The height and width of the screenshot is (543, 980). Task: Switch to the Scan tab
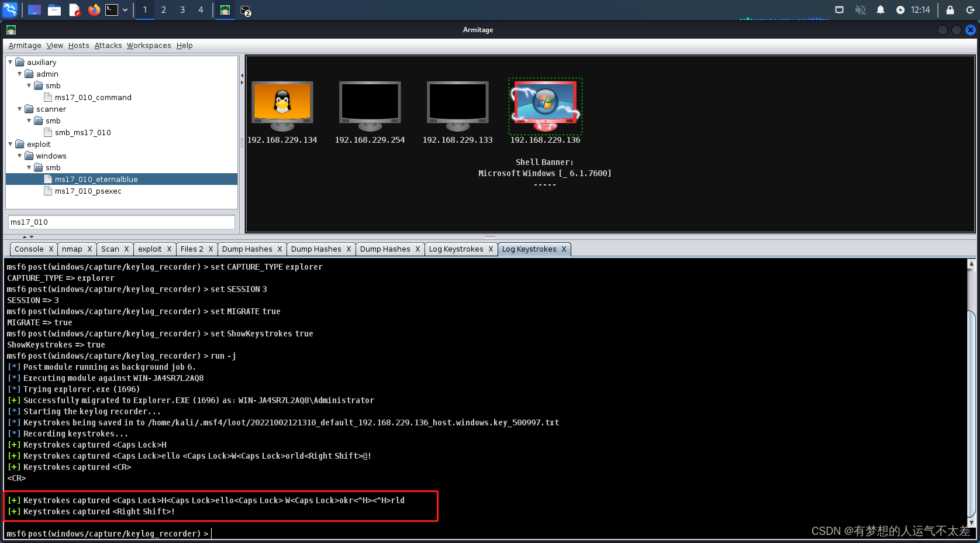[x=110, y=249]
